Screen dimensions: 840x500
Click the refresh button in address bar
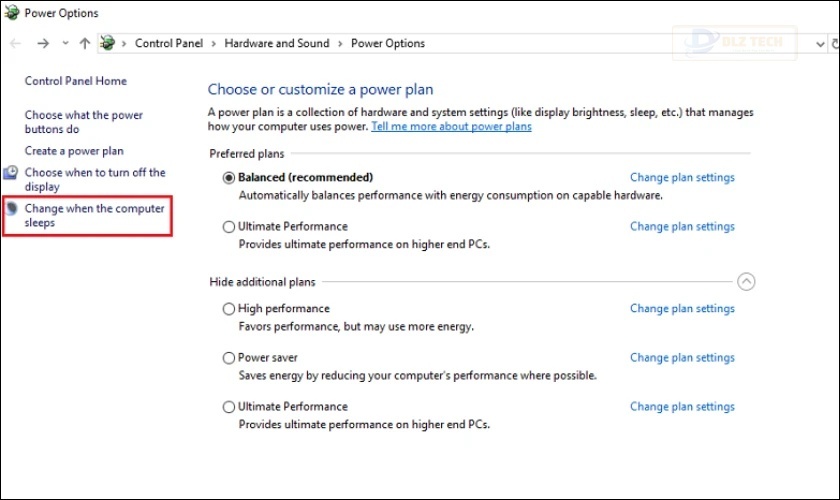(x=834, y=44)
